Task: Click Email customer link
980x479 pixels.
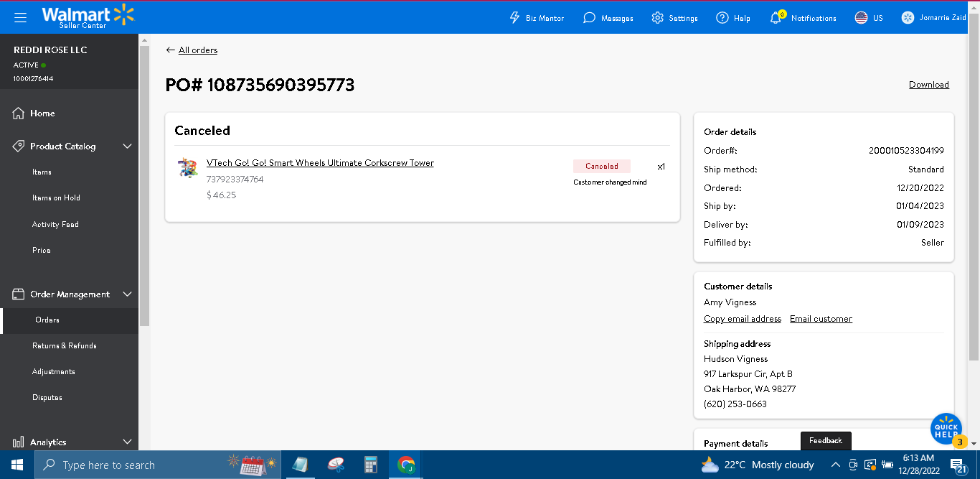Action: (x=821, y=319)
